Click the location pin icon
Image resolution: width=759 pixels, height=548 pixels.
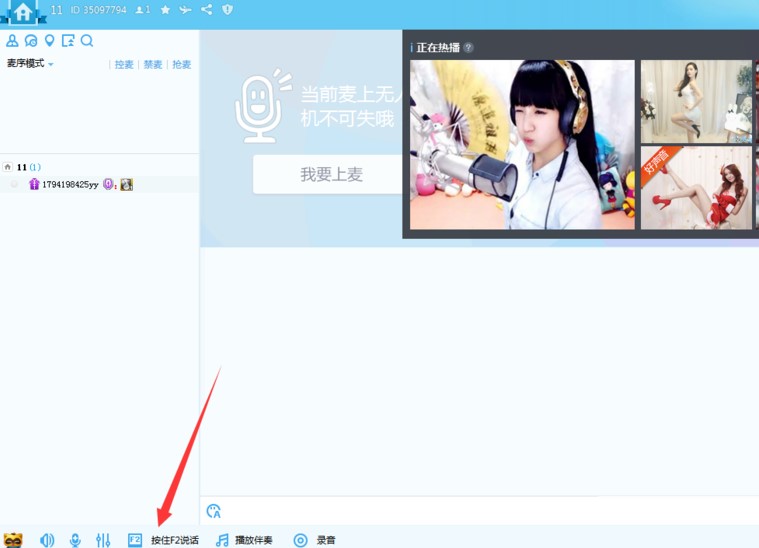click(49, 41)
